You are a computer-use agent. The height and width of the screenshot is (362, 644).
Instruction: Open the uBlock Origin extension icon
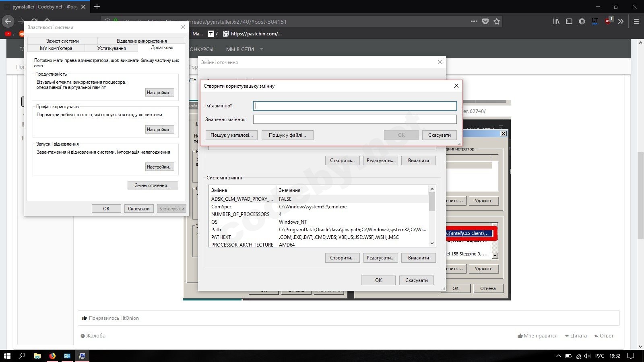click(x=608, y=21)
